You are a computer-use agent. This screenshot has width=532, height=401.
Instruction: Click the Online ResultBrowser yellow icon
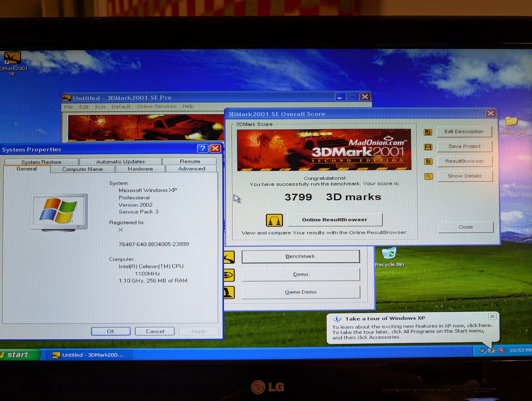pyautogui.click(x=274, y=220)
